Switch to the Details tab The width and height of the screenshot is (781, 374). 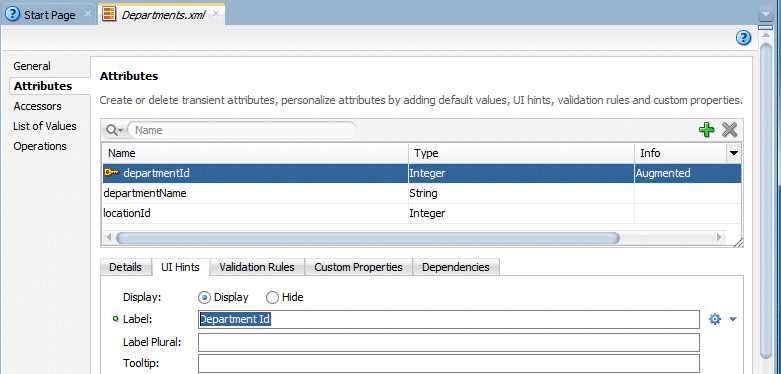pos(125,267)
